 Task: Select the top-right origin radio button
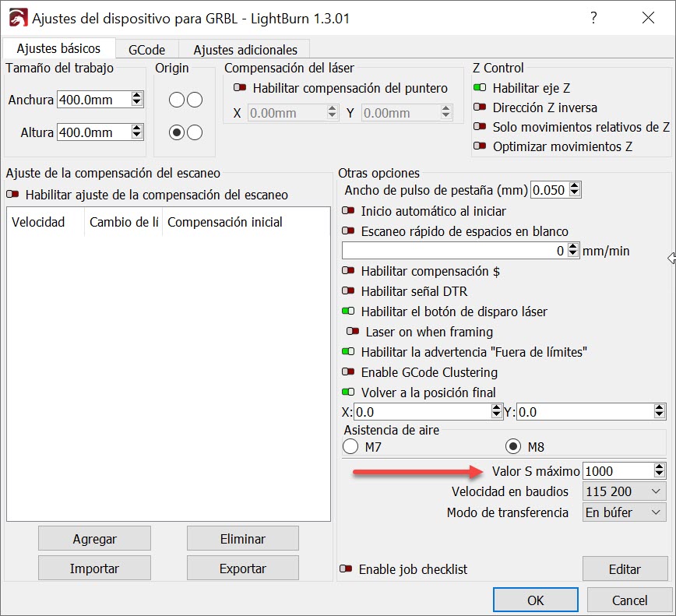pos(195,100)
